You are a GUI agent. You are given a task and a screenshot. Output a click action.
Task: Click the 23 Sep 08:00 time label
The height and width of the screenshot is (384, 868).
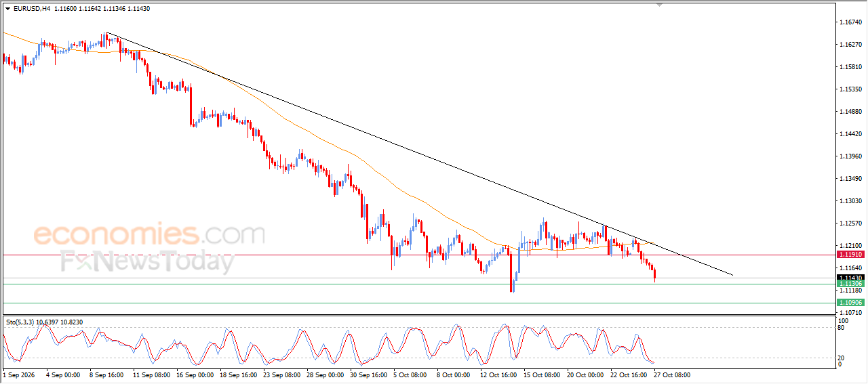pos(282,375)
